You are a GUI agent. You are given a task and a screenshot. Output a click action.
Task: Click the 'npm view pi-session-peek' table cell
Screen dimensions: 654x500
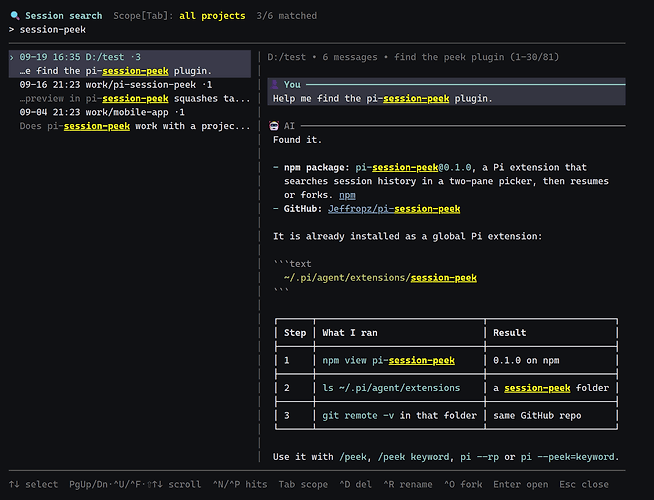tap(388, 360)
